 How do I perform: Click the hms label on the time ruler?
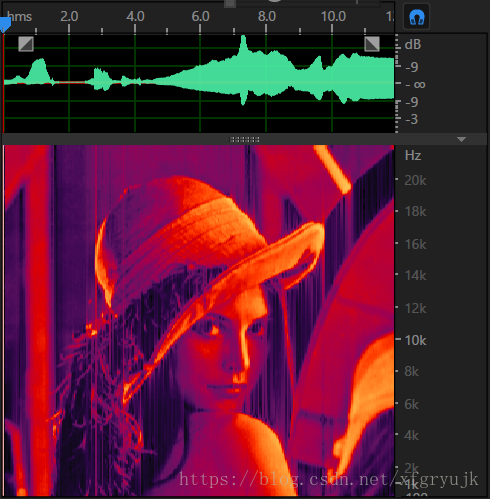[x=19, y=16]
